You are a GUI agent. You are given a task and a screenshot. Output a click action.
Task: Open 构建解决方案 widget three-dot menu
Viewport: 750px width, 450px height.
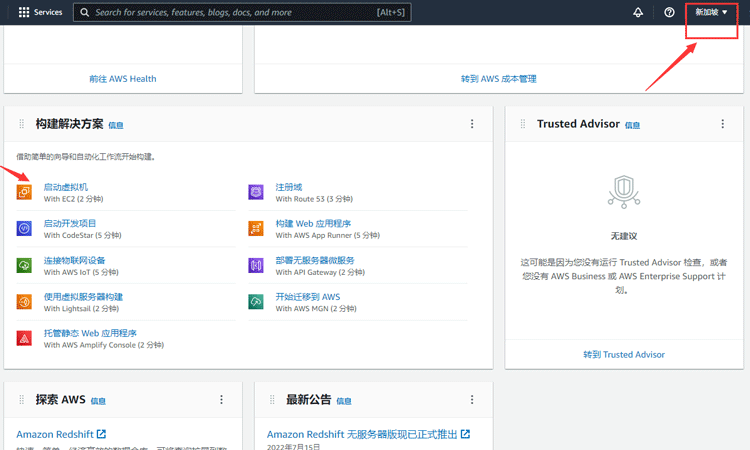click(x=472, y=124)
